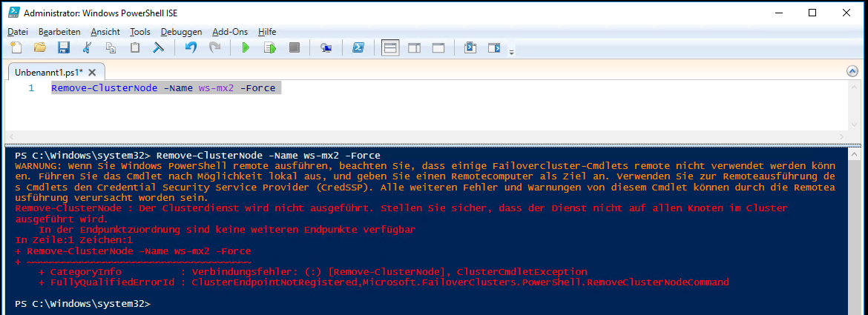This screenshot has width=868, height=315.
Task: Click the -Force parameter in the script editor
Action: click(x=257, y=88)
